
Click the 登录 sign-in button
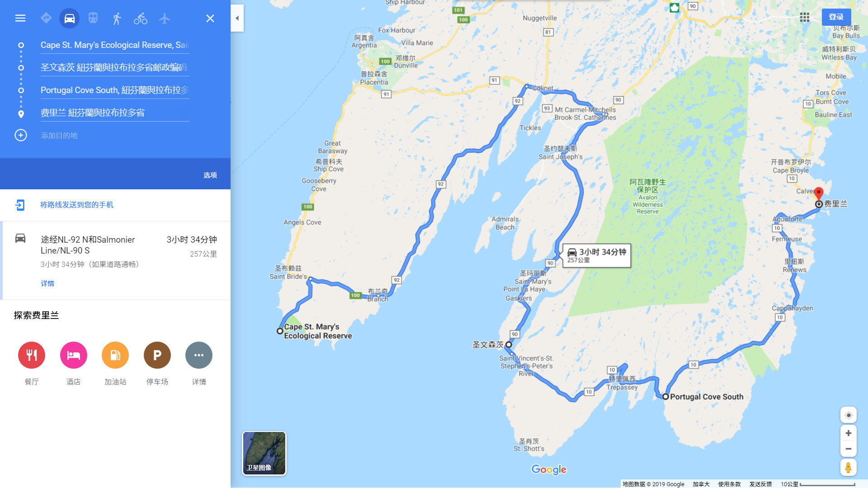[836, 17]
